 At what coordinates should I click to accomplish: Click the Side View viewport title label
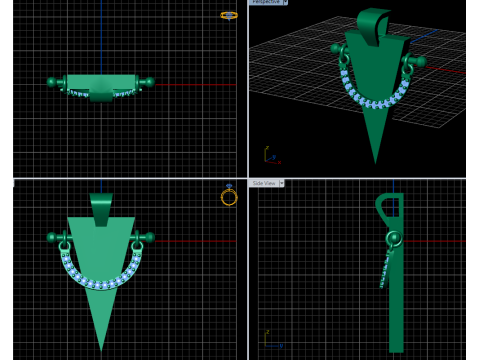click(264, 183)
